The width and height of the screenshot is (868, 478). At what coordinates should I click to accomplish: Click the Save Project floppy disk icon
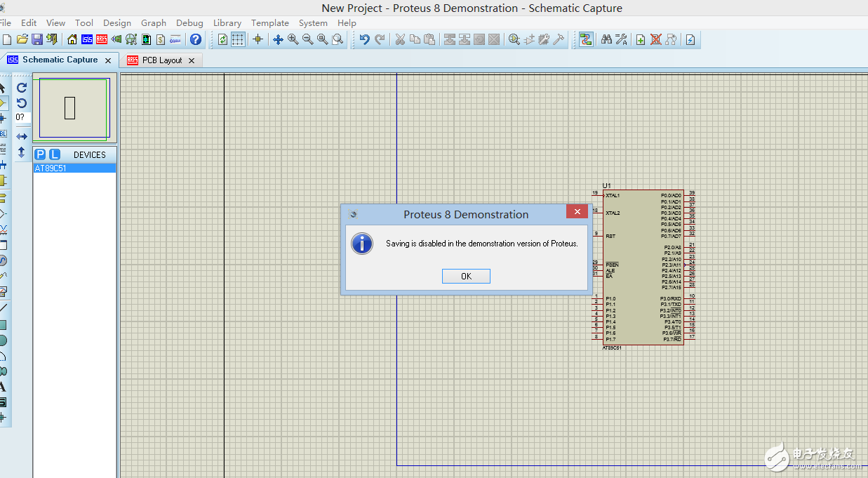click(x=36, y=39)
